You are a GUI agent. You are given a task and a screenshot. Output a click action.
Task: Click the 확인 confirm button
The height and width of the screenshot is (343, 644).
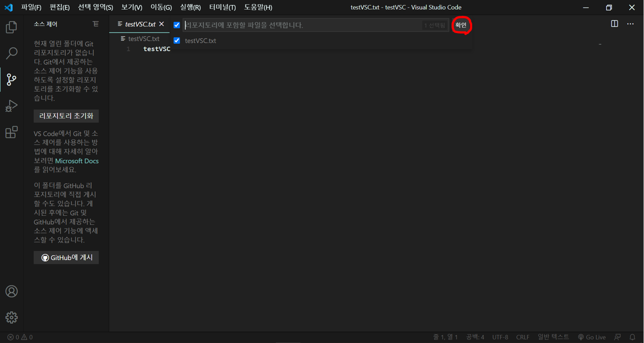click(461, 25)
